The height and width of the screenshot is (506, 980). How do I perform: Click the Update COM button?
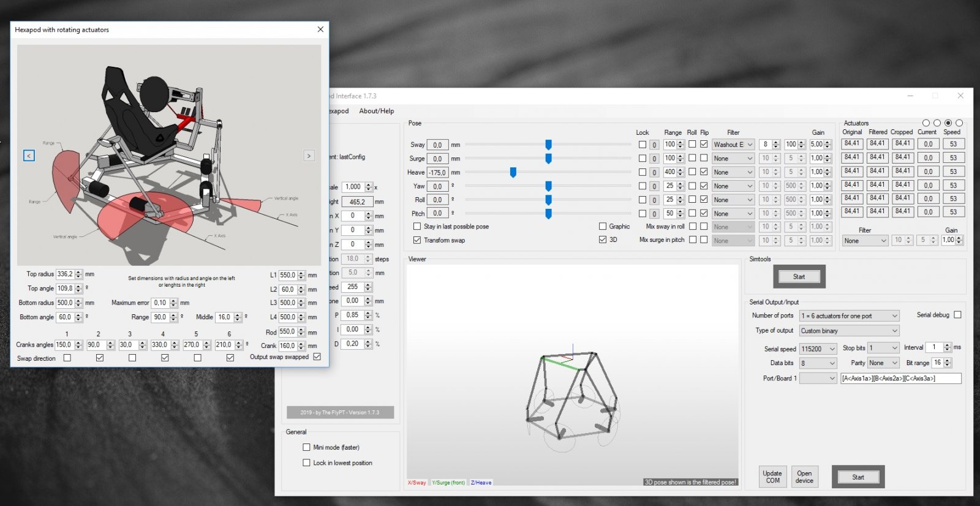coord(772,477)
